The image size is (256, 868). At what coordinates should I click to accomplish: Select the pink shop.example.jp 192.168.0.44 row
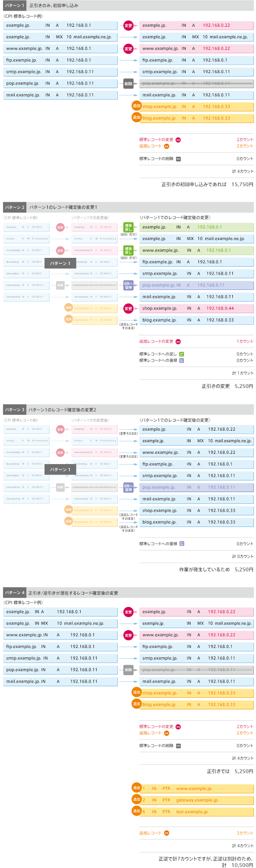click(197, 308)
